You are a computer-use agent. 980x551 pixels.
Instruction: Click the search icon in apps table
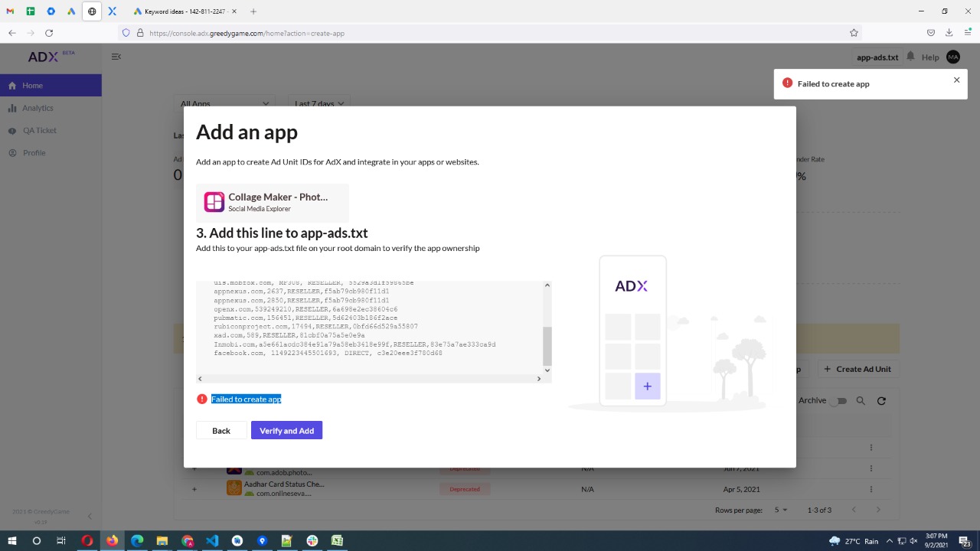pos(861,401)
